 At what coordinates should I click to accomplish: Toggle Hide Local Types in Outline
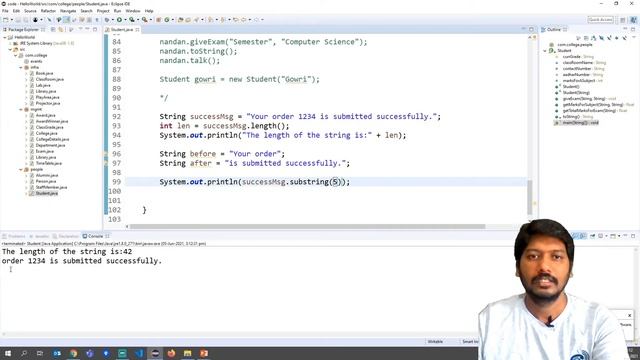coord(624,38)
